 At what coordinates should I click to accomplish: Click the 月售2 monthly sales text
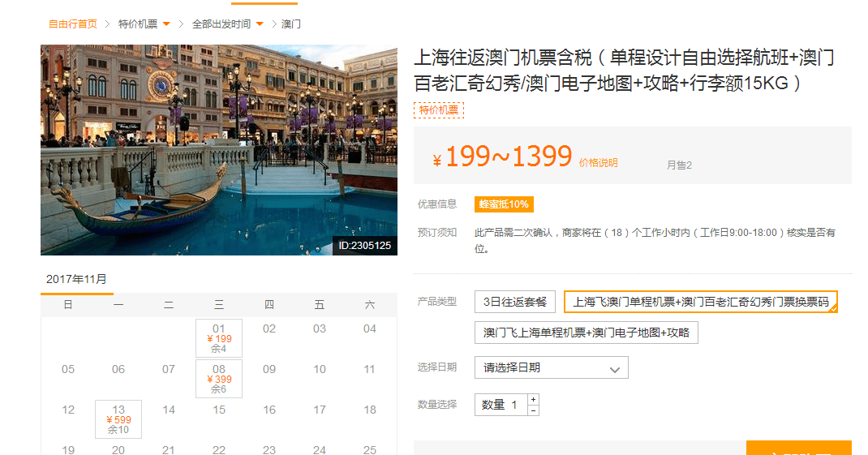[x=679, y=165]
